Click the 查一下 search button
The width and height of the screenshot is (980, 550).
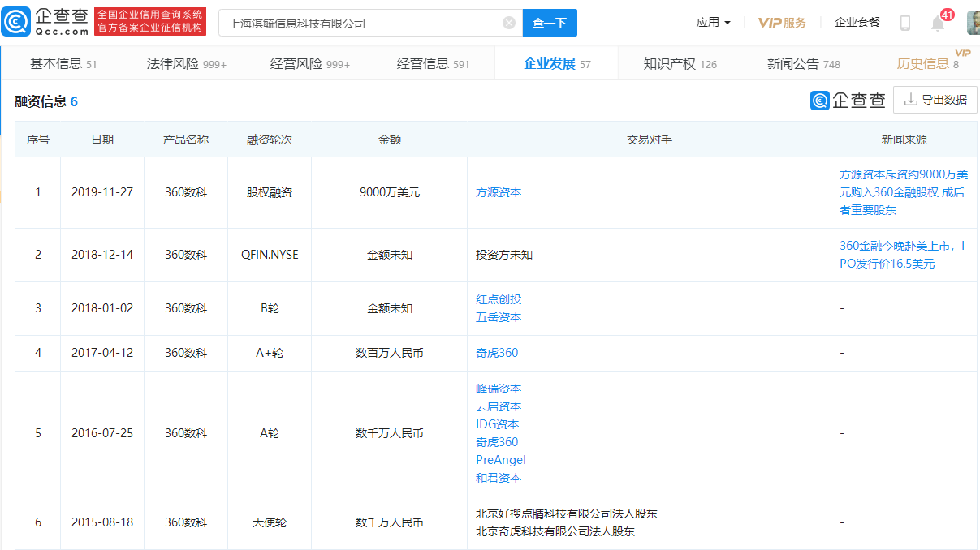550,23
